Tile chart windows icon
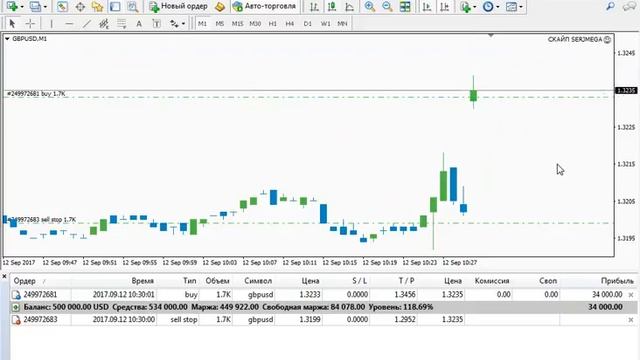640x360 pixels. 405,7
